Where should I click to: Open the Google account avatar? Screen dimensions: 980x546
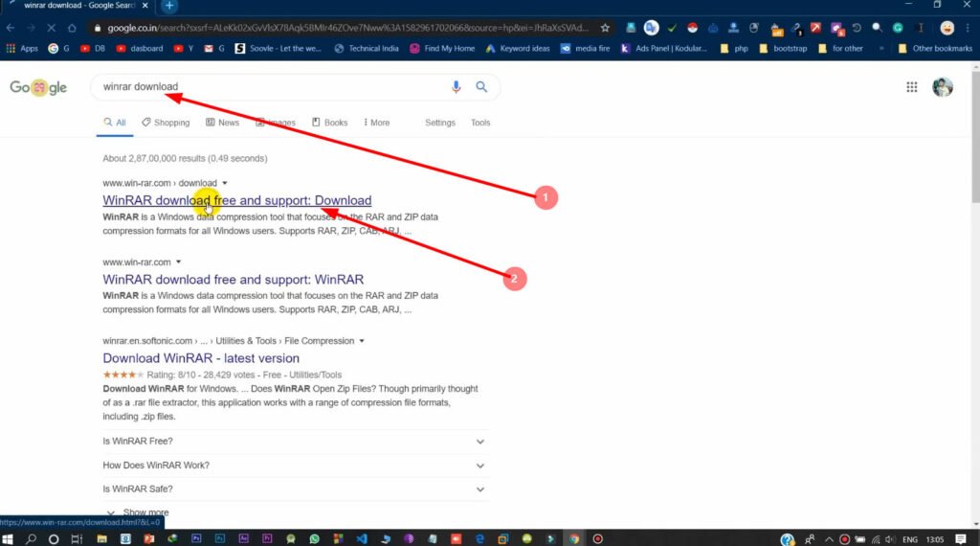[943, 87]
